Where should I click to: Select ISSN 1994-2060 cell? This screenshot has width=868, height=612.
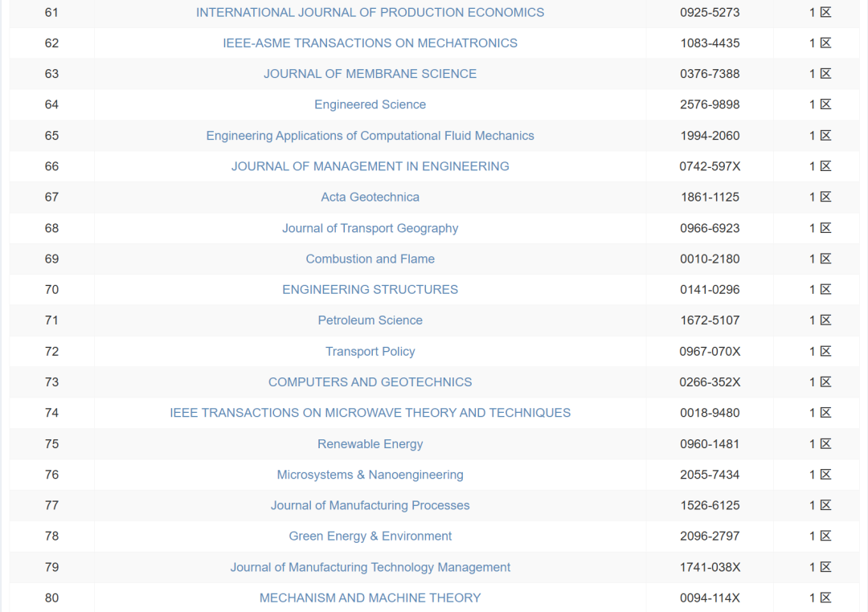click(x=710, y=136)
